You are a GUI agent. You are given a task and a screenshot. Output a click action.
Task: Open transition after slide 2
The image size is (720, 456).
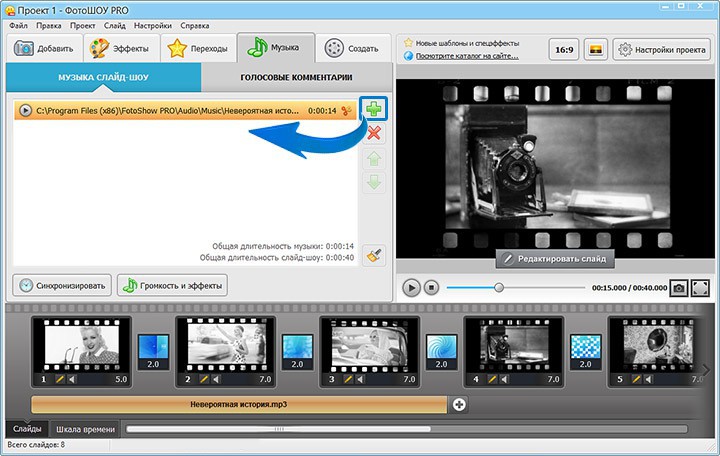coord(297,352)
